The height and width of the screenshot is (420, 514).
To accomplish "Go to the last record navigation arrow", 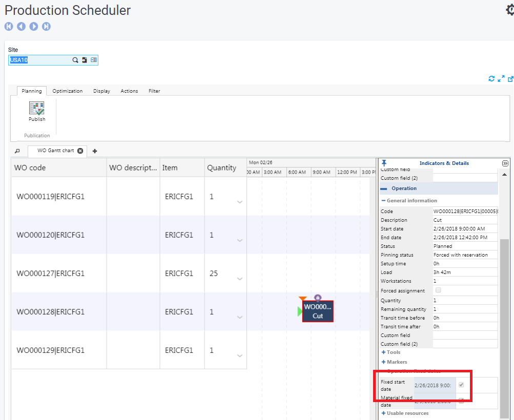I will click(46, 27).
